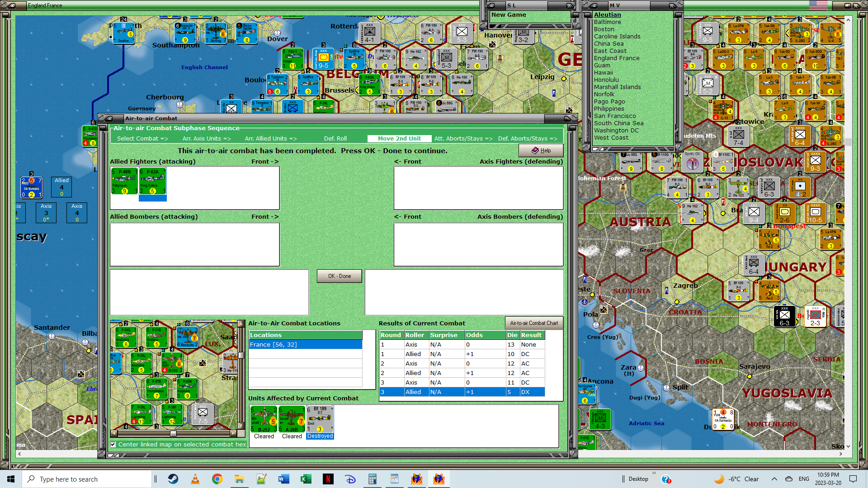Open Help in Air-to-air Combat window
This screenshot has width=868, height=488.
(x=541, y=150)
